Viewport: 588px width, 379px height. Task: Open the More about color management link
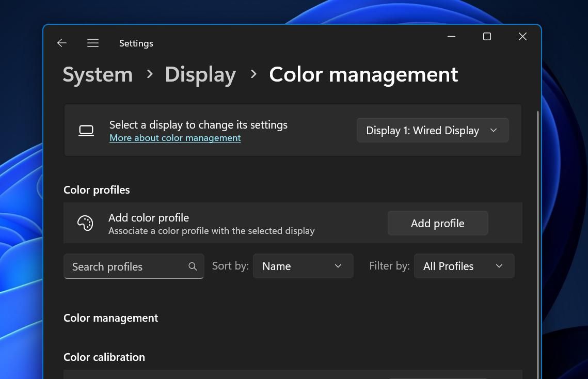point(175,138)
